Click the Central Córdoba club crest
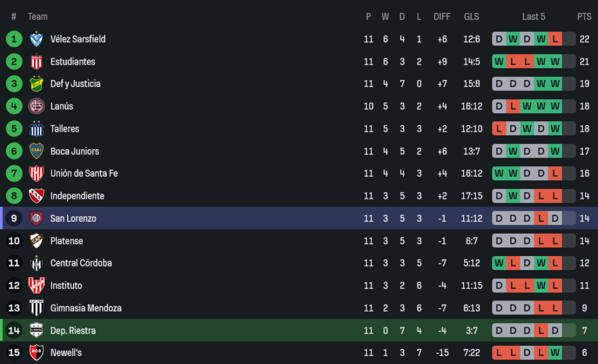Viewport: 598px width, 364px height. point(37,263)
